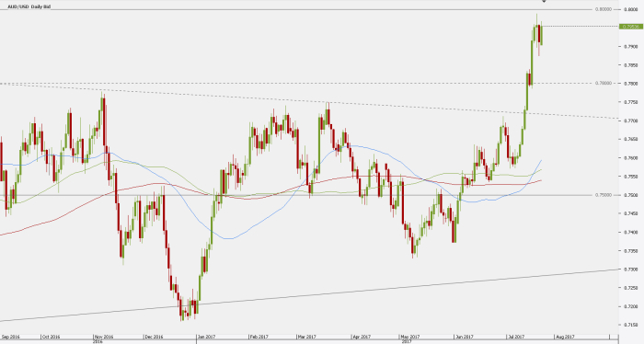Click the 0.7900 price axis tick
The width and height of the screenshot is (644, 344).
point(630,46)
